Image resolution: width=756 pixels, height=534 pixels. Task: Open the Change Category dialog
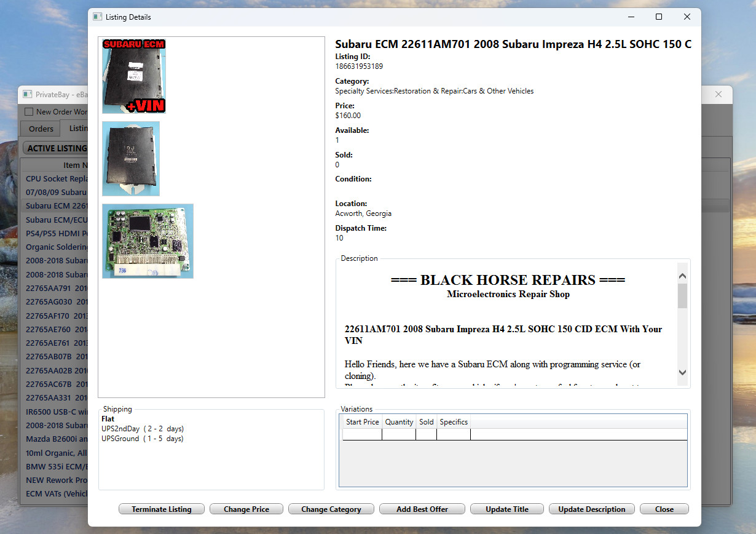tap(331, 509)
